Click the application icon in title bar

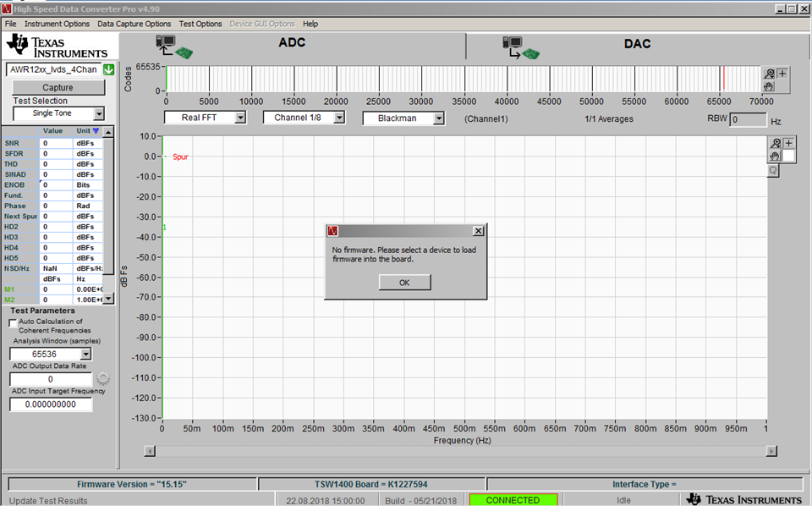[x=7, y=8]
